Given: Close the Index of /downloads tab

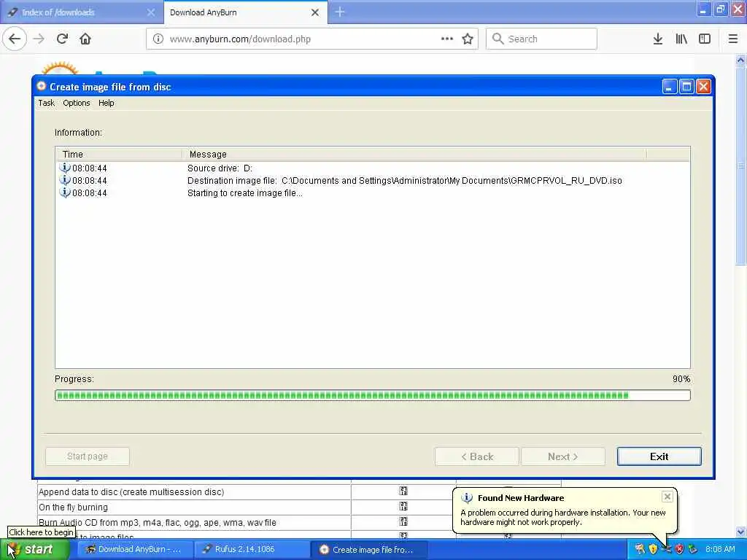Looking at the screenshot, I should 151,12.
